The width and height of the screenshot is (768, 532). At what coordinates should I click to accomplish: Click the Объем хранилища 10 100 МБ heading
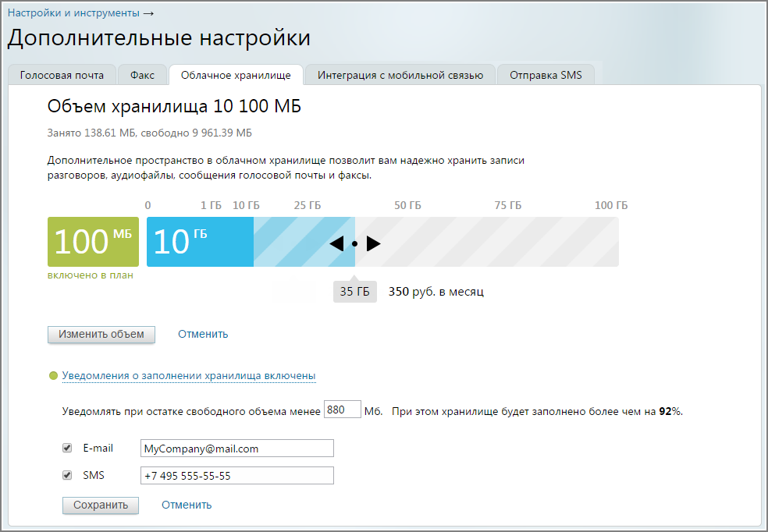[x=174, y=106]
